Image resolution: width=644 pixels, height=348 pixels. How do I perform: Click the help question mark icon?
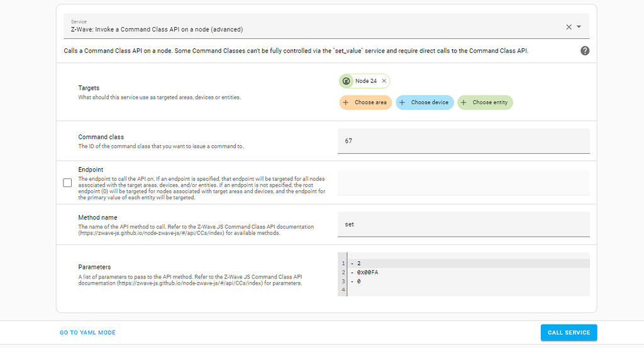(x=585, y=51)
